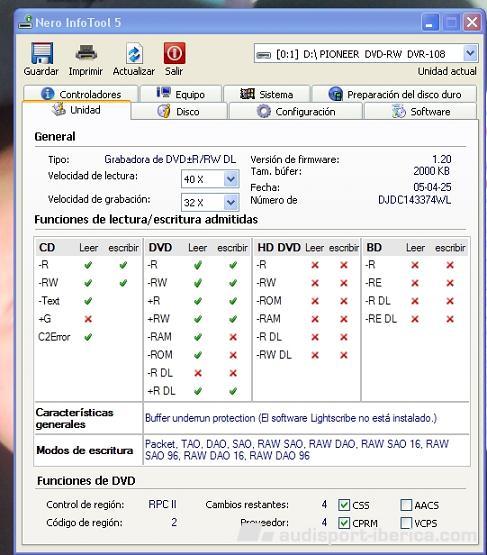Open the Sistema tab

click(267, 94)
